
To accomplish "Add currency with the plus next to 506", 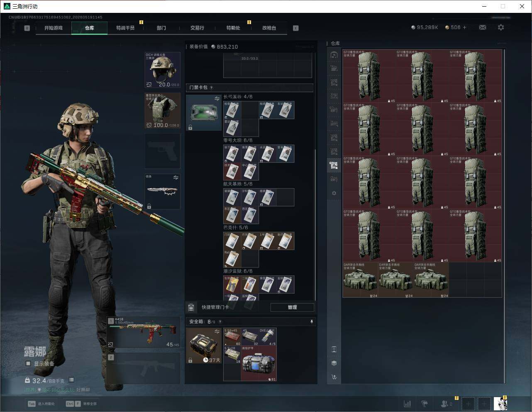I will 464,27.
